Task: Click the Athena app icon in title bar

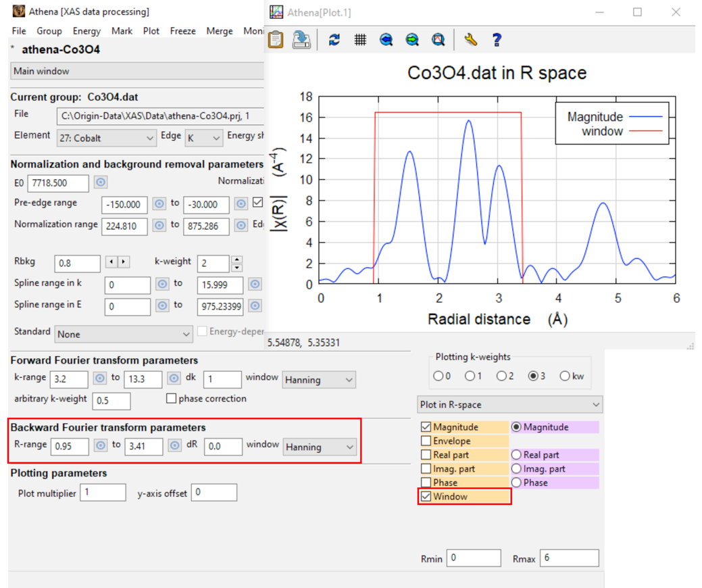Action: 19,11
